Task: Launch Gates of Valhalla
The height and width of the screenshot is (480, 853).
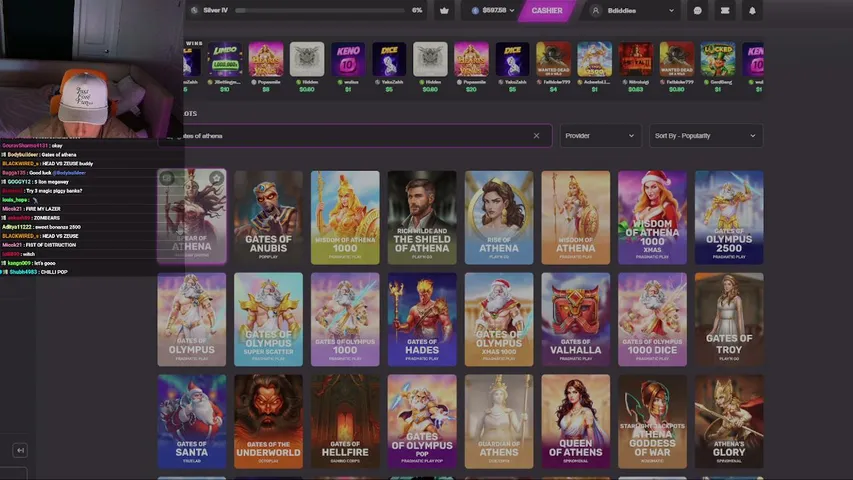Action: point(576,319)
